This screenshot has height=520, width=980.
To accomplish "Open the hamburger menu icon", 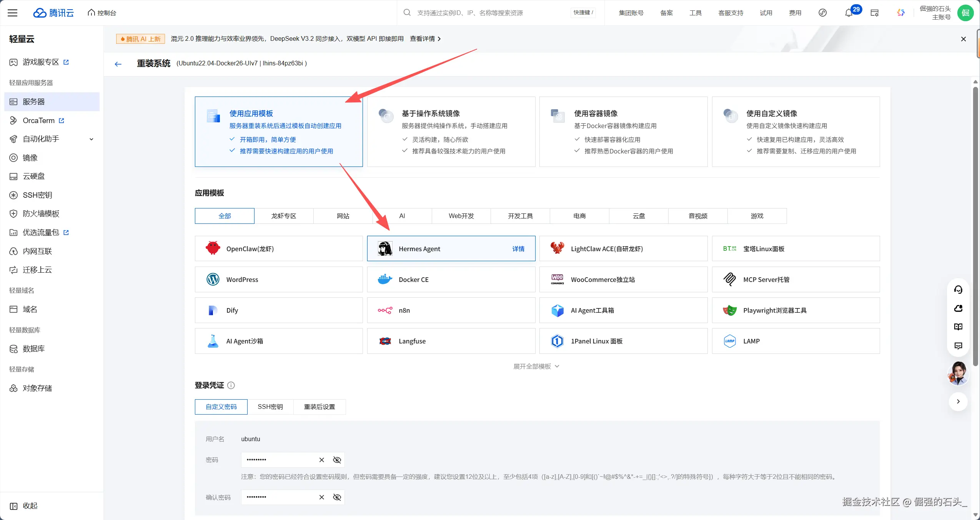I will tap(13, 13).
